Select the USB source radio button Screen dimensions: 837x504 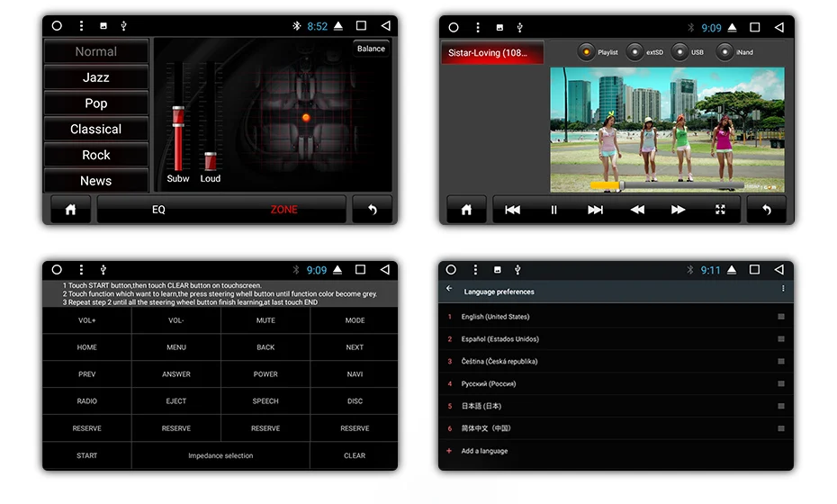click(x=679, y=52)
